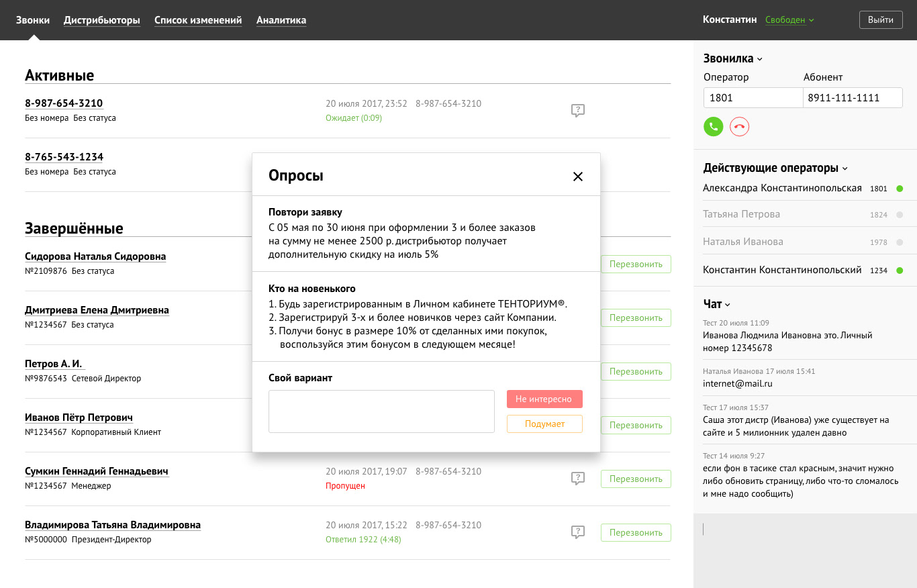Collapse the Действующие операторы list
This screenshot has width=917, height=588.
coord(845,168)
